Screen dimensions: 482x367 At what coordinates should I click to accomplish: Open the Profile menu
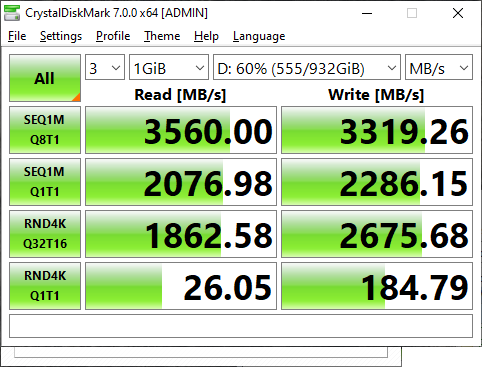(113, 36)
